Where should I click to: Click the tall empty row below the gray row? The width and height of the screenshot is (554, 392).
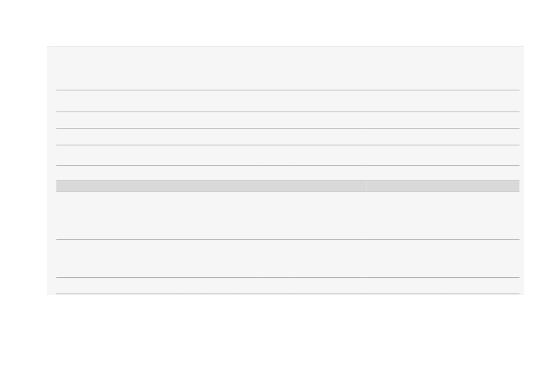point(288,216)
